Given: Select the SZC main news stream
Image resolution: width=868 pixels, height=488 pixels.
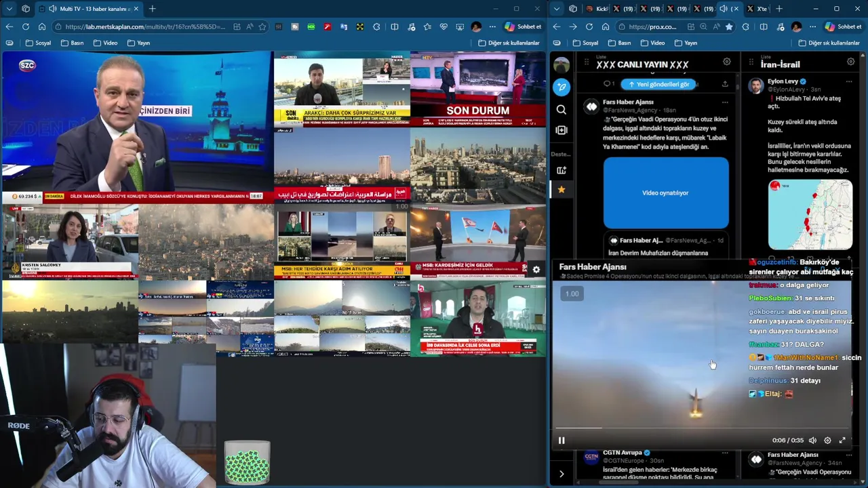Looking at the screenshot, I should (x=137, y=127).
